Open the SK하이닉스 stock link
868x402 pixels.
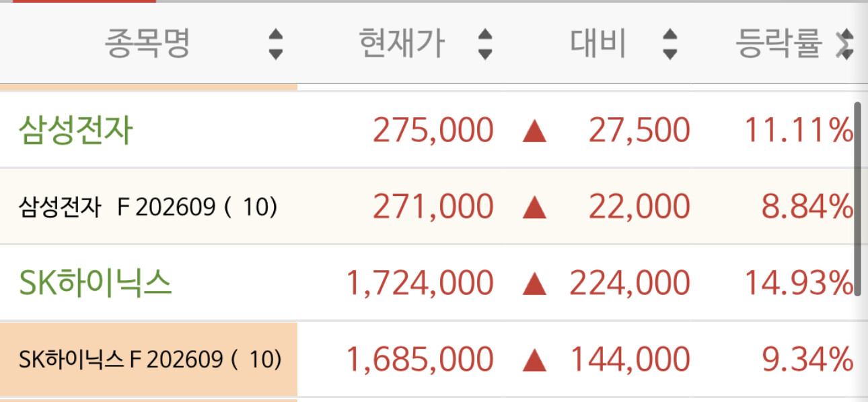[x=96, y=283]
